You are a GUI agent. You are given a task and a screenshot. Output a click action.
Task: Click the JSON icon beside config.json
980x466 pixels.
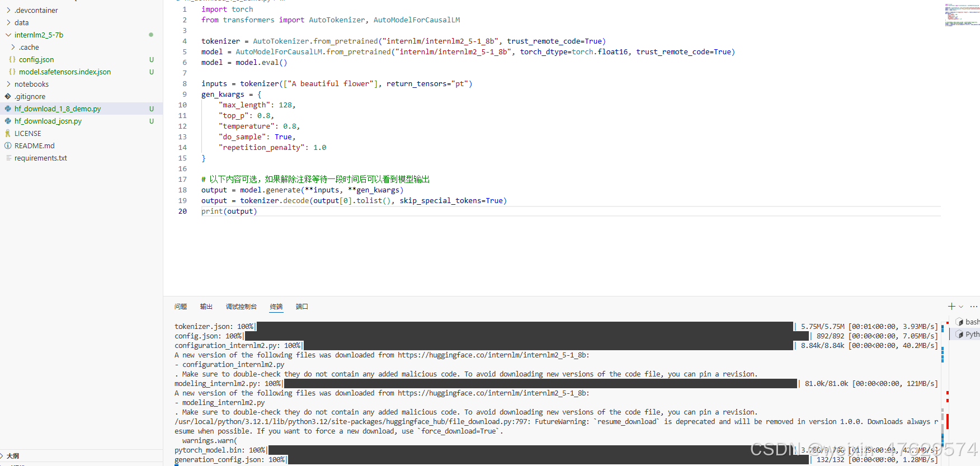(12, 59)
